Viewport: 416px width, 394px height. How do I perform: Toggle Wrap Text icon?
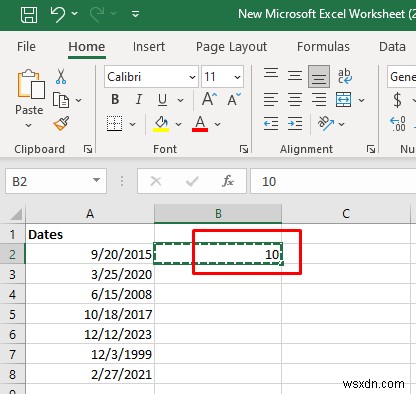point(345,76)
